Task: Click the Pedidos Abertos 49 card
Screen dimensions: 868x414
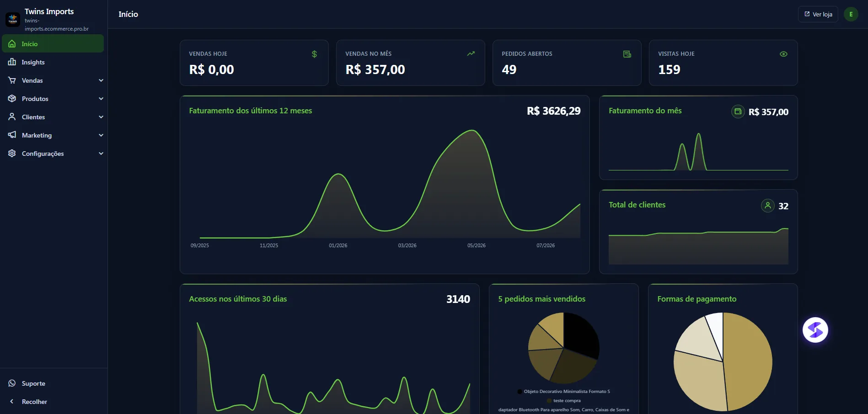Action: click(x=567, y=63)
